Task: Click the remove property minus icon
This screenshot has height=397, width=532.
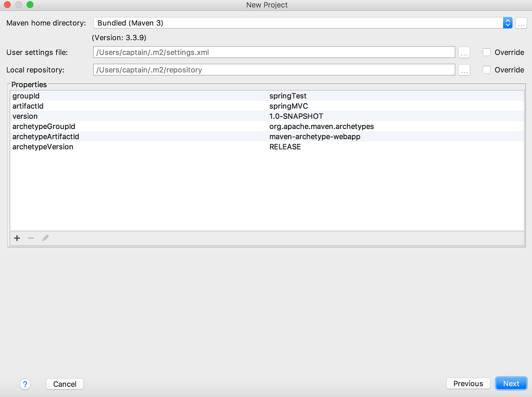Action: 31,238
